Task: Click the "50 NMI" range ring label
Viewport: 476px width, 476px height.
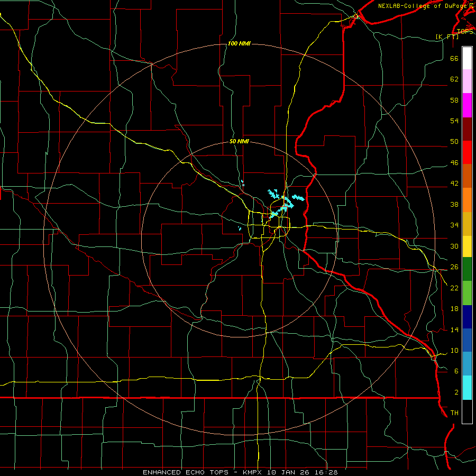Action: pos(239,141)
